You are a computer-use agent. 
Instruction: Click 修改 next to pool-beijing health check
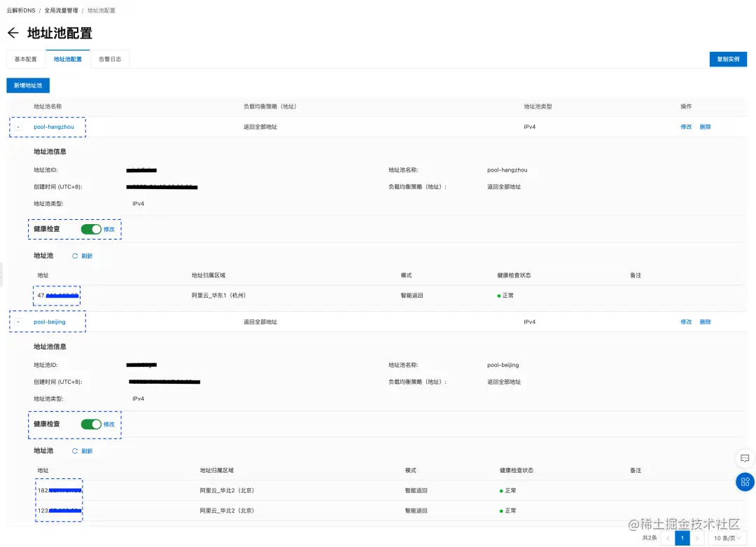coord(109,424)
